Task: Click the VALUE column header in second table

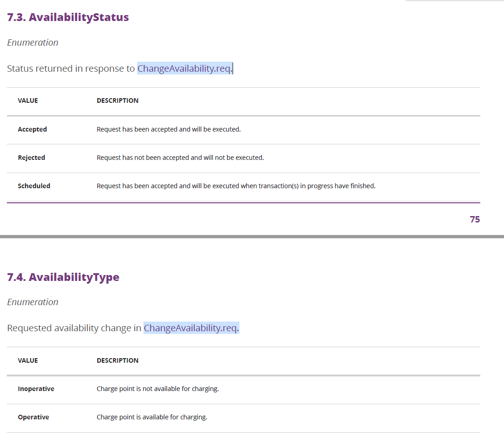Action: coord(28,360)
